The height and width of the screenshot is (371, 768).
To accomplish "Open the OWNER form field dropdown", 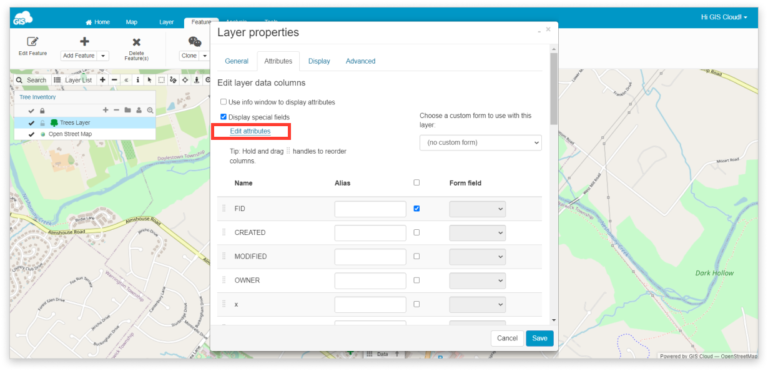I will (478, 281).
